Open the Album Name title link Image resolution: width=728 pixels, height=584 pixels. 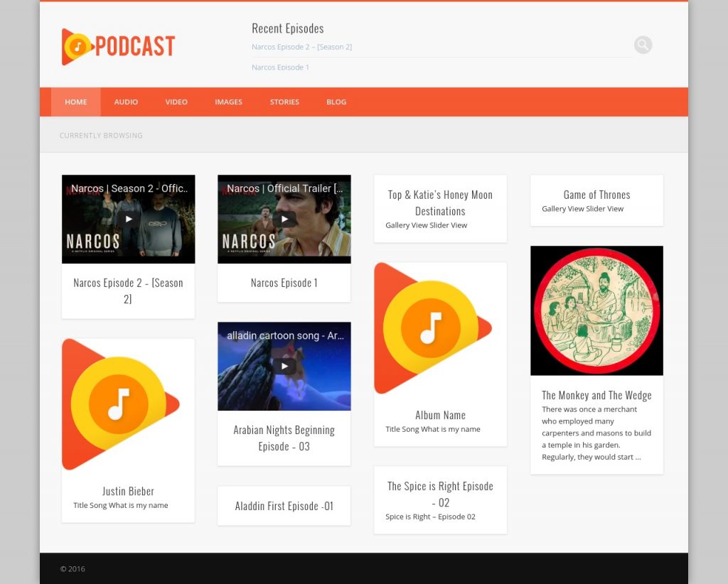pos(440,415)
